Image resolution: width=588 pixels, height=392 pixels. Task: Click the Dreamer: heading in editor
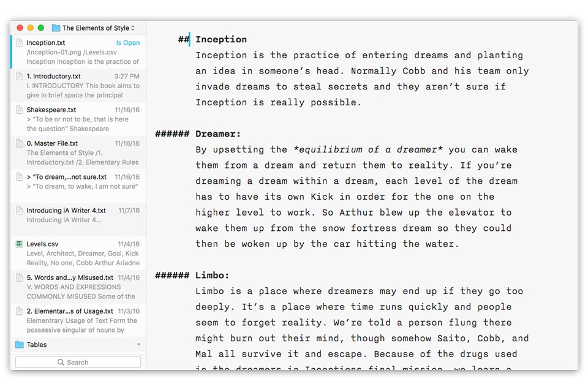click(x=218, y=134)
